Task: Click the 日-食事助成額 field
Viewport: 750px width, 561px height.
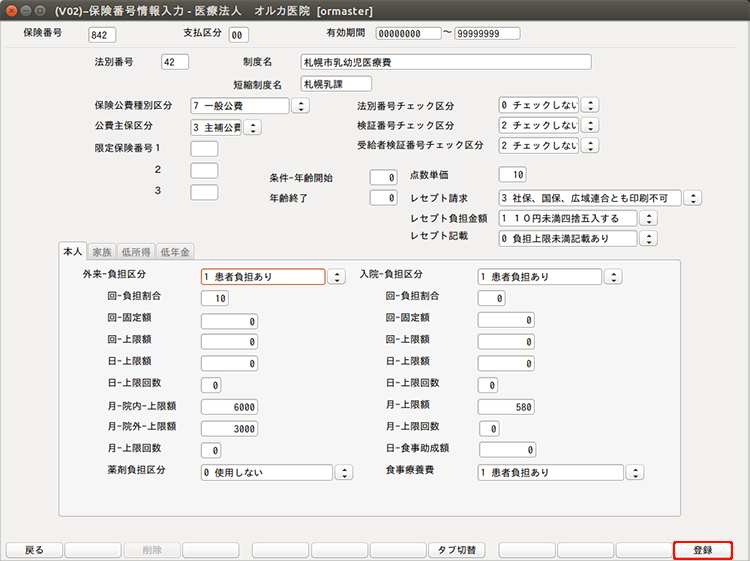Action: click(x=507, y=450)
